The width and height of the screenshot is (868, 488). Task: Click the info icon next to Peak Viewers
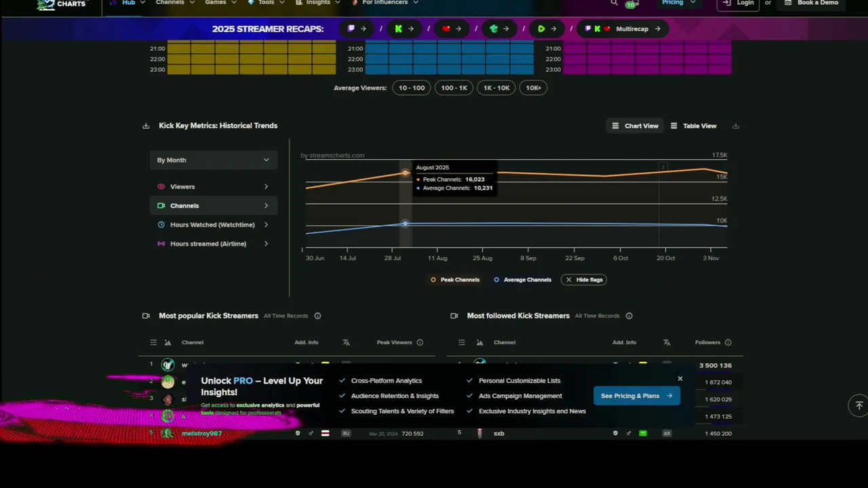click(420, 342)
